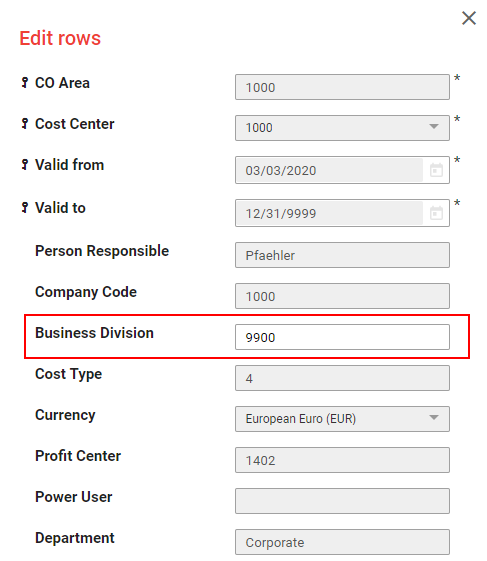Click key icon beside Cost Center
This screenshot has height=561, width=487.
click(x=25, y=124)
